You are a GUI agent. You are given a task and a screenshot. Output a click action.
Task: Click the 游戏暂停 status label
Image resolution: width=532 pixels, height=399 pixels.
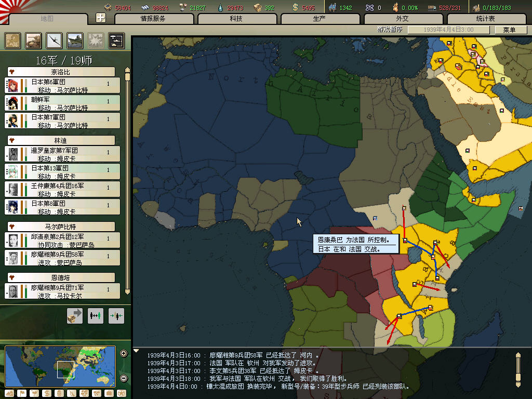[390, 30]
